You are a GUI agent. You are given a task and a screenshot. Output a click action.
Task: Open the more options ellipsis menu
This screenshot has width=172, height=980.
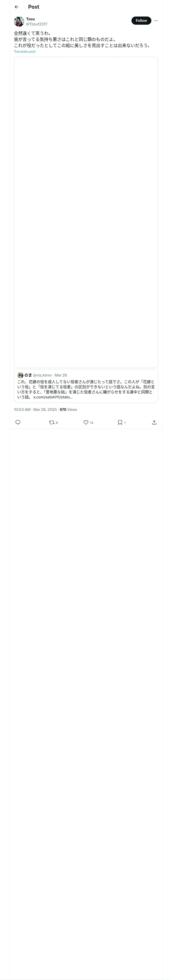coord(156,21)
